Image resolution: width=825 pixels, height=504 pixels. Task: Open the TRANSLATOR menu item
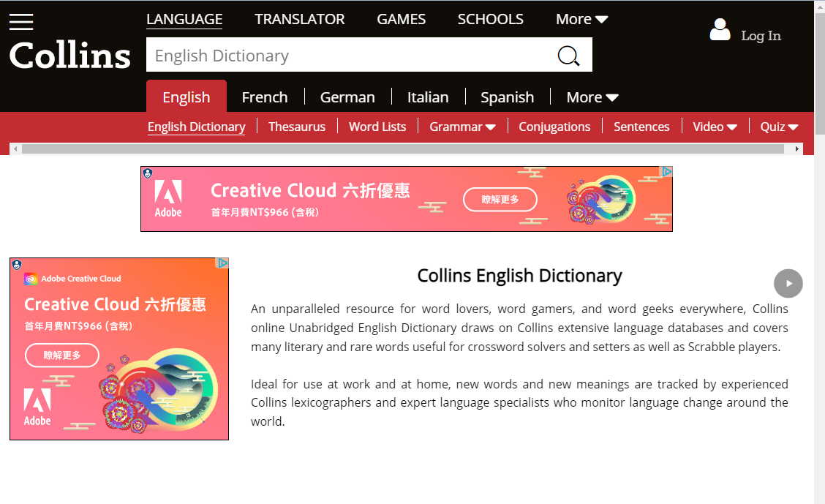tap(300, 20)
